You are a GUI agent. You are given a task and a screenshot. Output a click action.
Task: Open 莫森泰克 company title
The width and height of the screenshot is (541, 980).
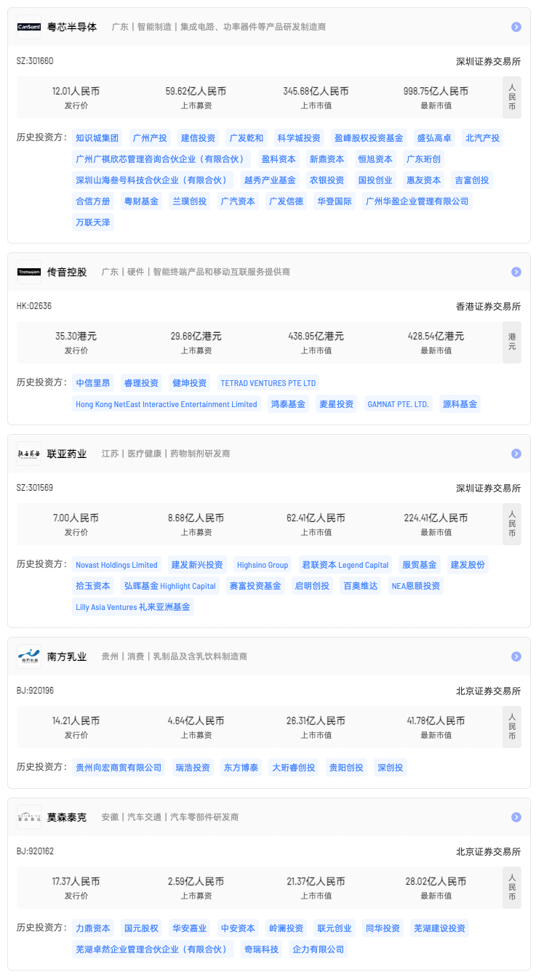click(x=67, y=817)
